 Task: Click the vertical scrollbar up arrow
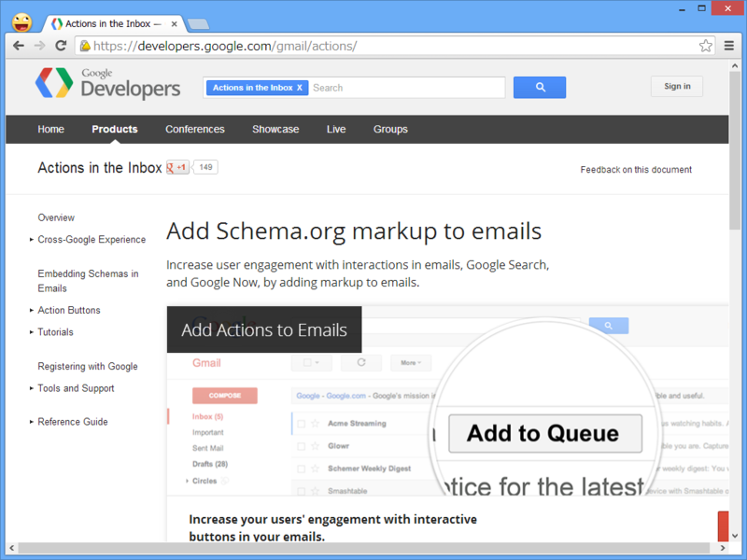(x=735, y=65)
